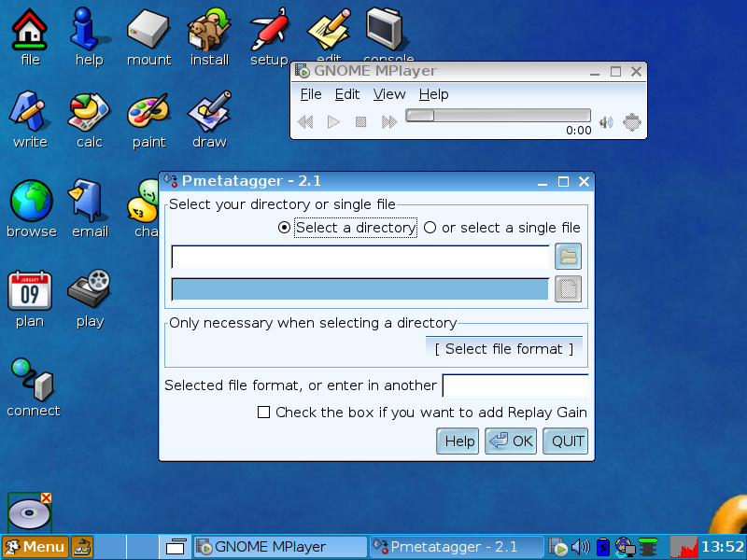Click the CD drive desktop icon
This screenshot has width=747, height=560.
tap(30, 511)
